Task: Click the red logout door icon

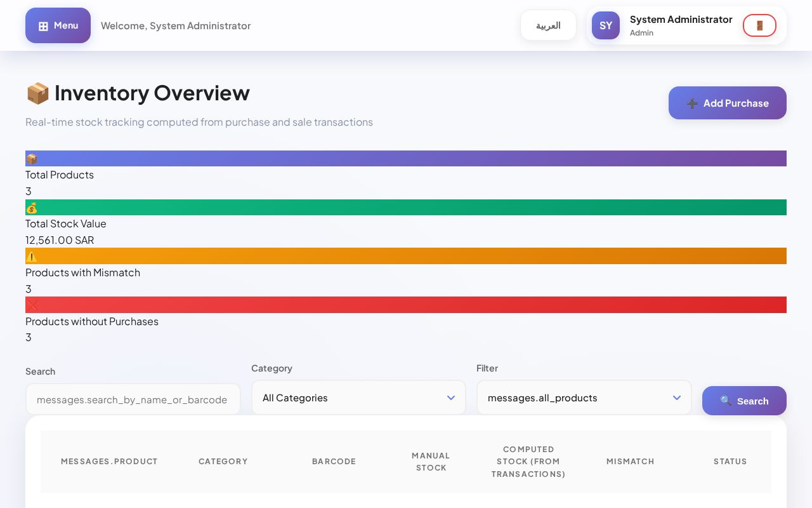Action: pyautogui.click(x=759, y=25)
